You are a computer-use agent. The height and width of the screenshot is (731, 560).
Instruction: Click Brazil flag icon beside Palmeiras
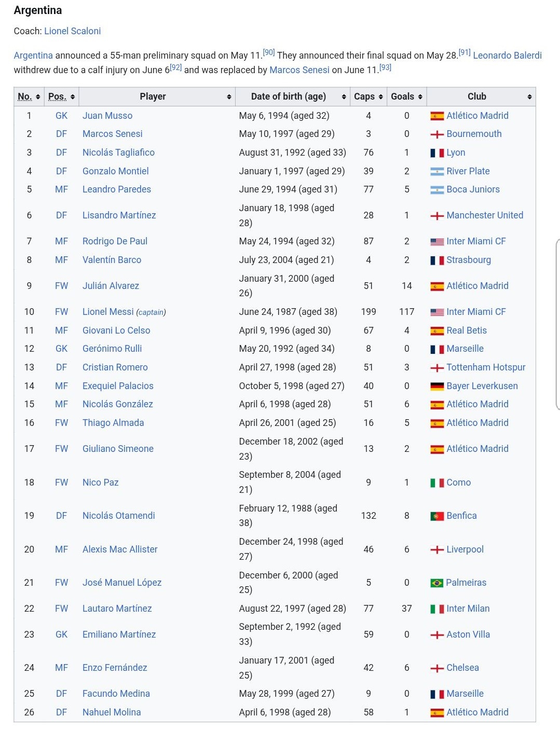click(x=437, y=583)
